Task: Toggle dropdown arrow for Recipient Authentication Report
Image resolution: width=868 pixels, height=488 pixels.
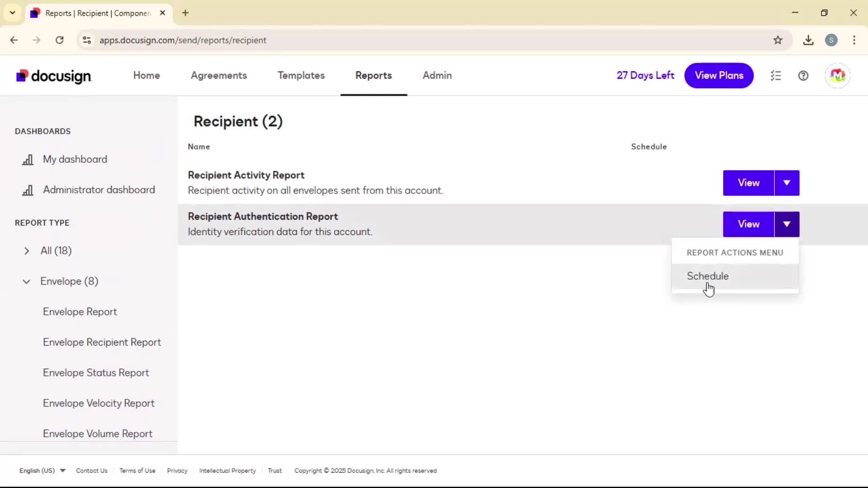Action: [x=787, y=224]
